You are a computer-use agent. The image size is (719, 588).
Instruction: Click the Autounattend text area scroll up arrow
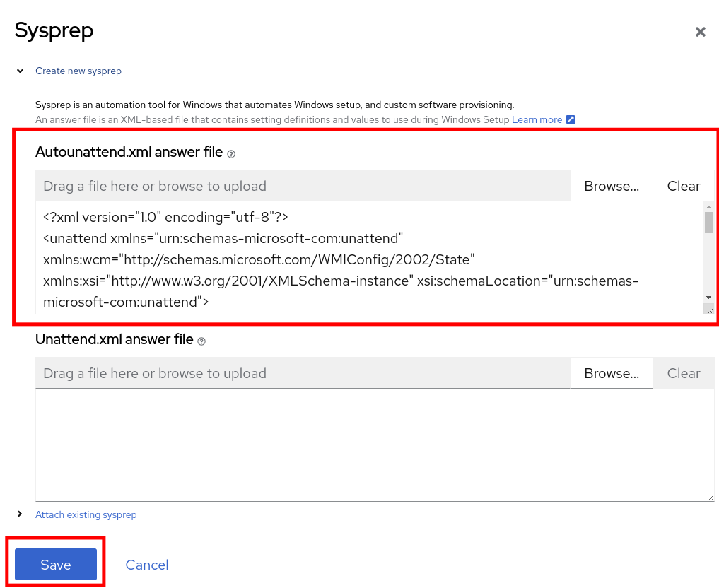coord(709,207)
